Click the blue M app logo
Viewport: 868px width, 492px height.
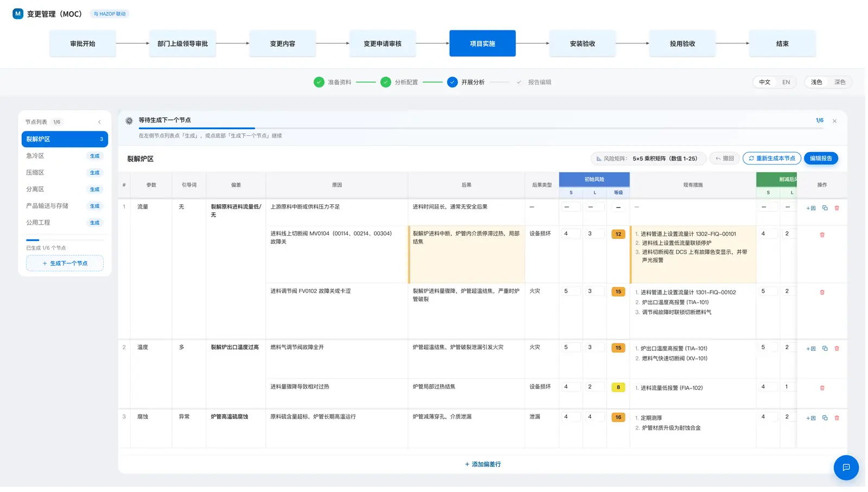[18, 14]
